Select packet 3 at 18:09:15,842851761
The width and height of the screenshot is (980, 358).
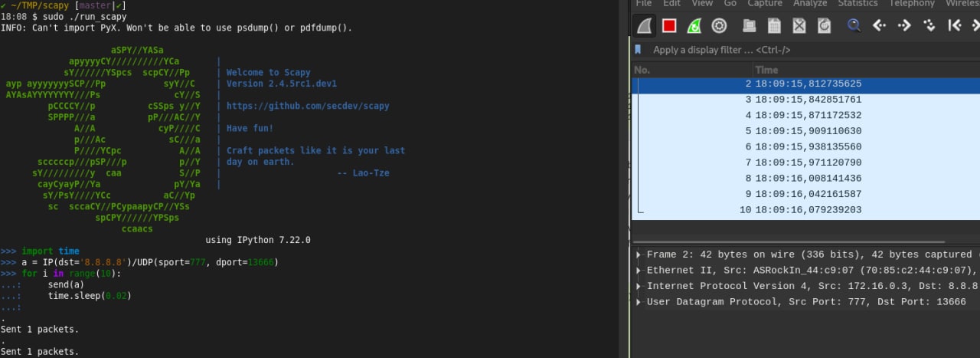(x=805, y=100)
